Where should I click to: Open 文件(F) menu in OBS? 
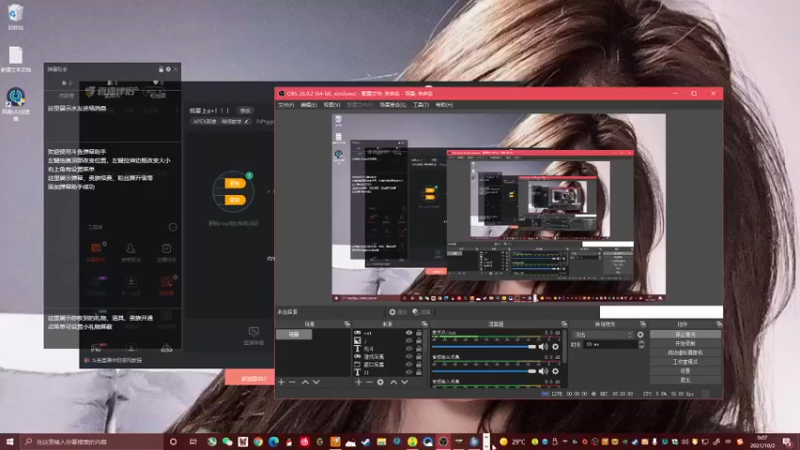[286, 105]
